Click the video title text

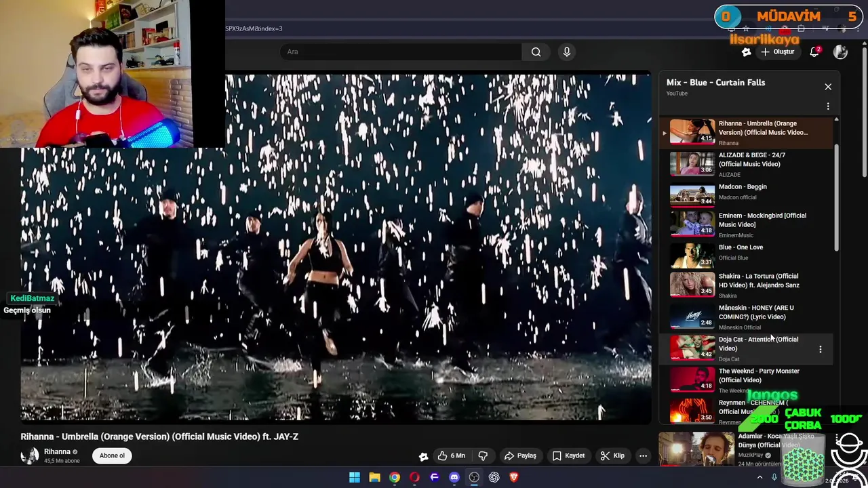[x=159, y=436]
